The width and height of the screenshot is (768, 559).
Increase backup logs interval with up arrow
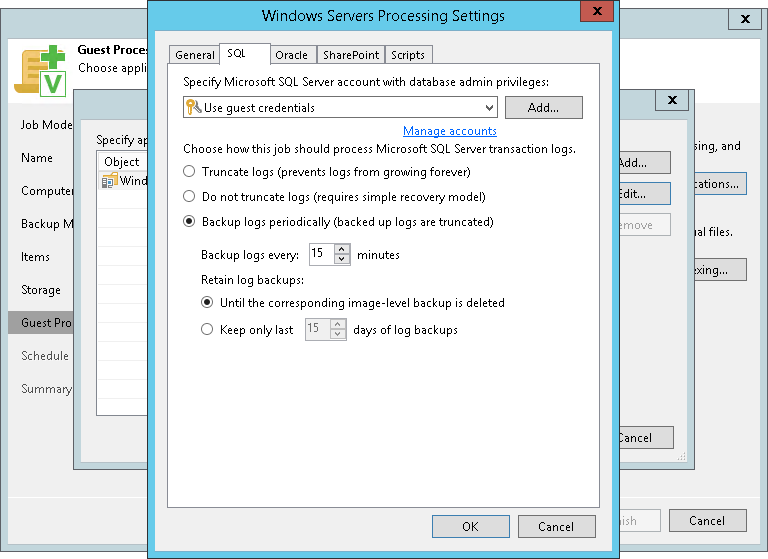342,249
